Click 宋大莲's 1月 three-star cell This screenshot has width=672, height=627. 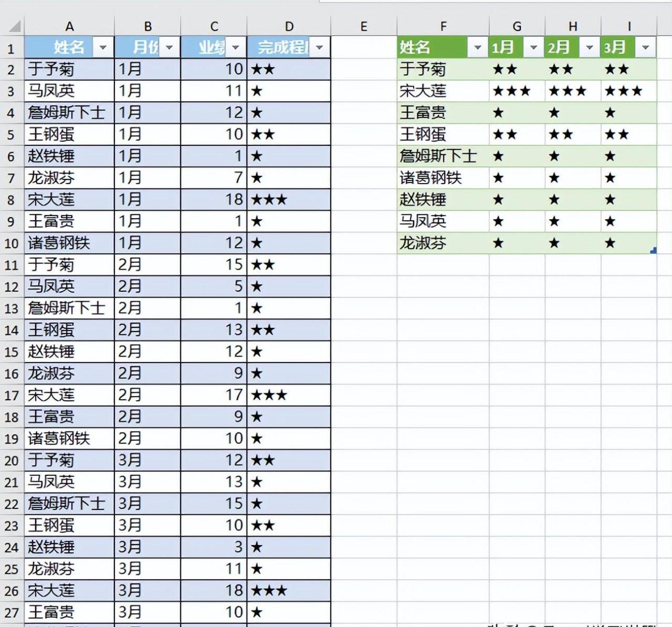[517, 91]
